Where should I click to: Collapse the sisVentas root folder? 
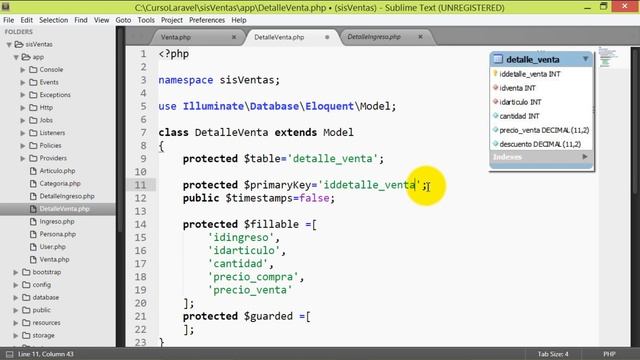coord(9,44)
